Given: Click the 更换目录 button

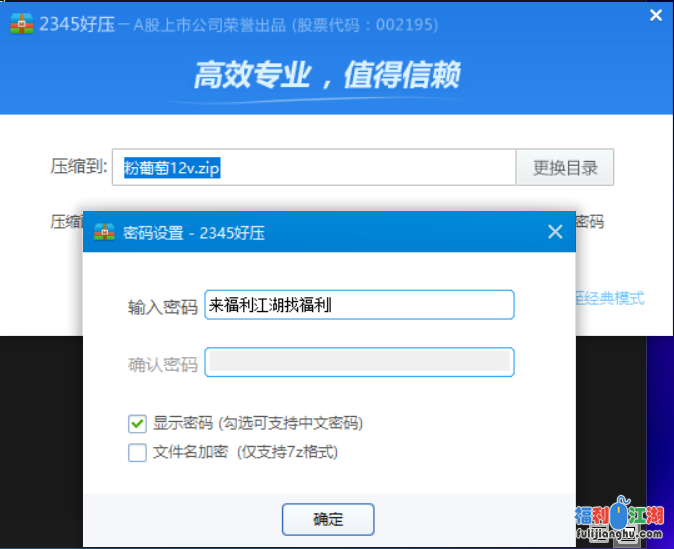Looking at the screenshot, I should 565,168.
